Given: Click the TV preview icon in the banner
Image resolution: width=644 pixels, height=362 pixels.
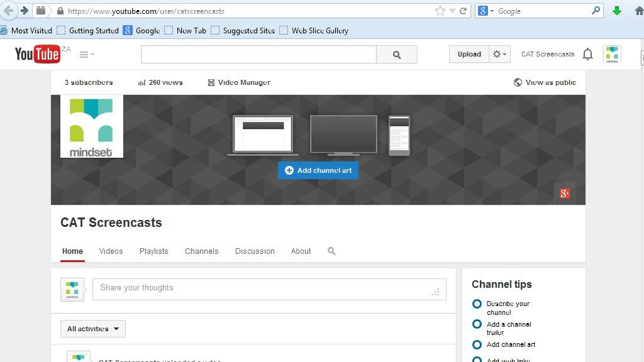Looking at the screenshot, I should tap(343, 135).
